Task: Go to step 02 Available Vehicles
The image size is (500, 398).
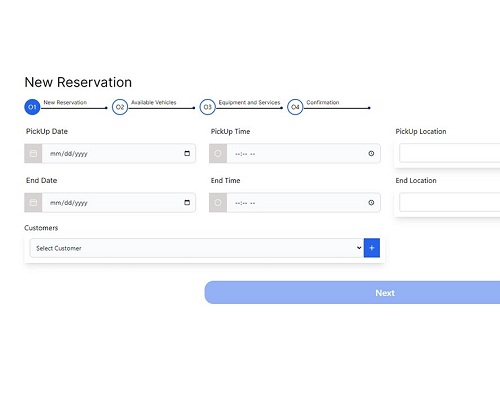Action: [x=120, y=107]
